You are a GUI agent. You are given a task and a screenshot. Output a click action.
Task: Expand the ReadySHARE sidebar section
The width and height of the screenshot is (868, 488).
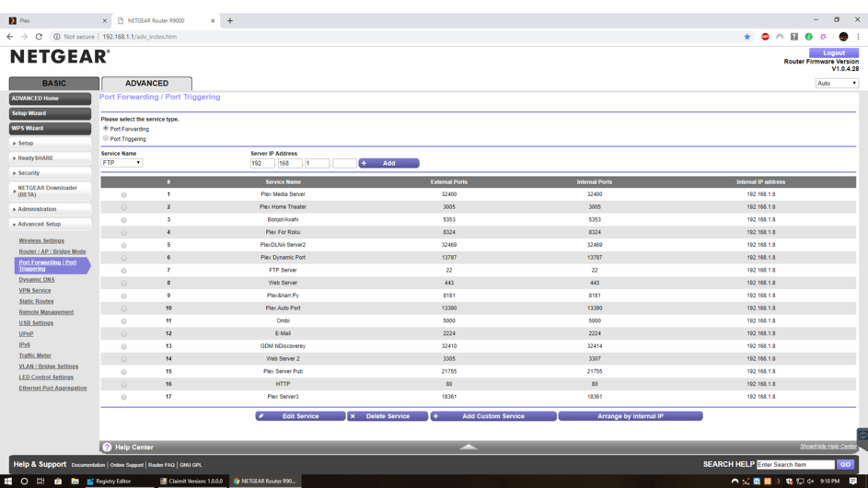point(50,157)
